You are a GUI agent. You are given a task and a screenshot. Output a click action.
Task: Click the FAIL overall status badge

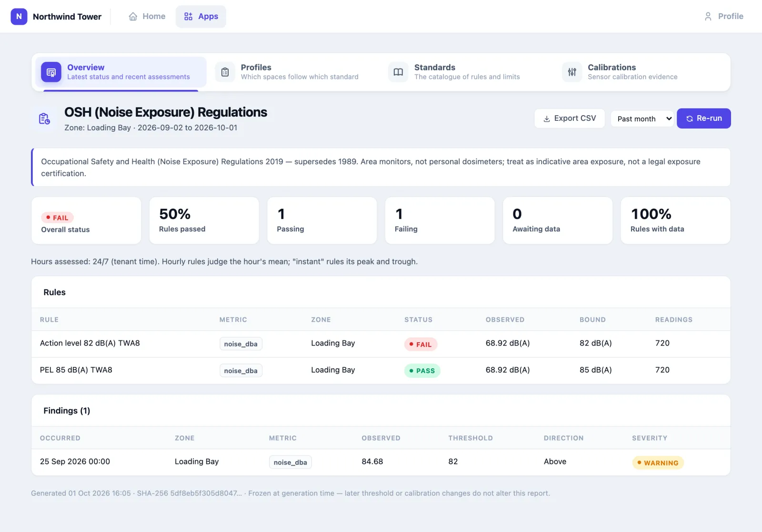pyautogui.click(x=57, y=218)
